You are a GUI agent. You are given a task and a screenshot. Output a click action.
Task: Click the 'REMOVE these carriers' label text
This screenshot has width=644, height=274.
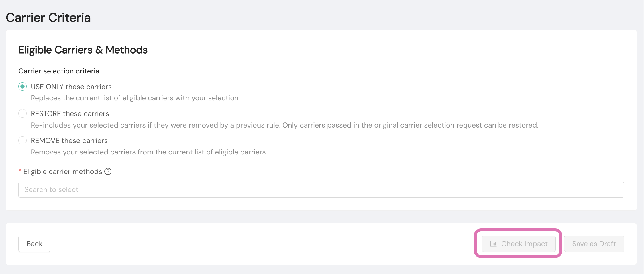click(x=69, y=140)
